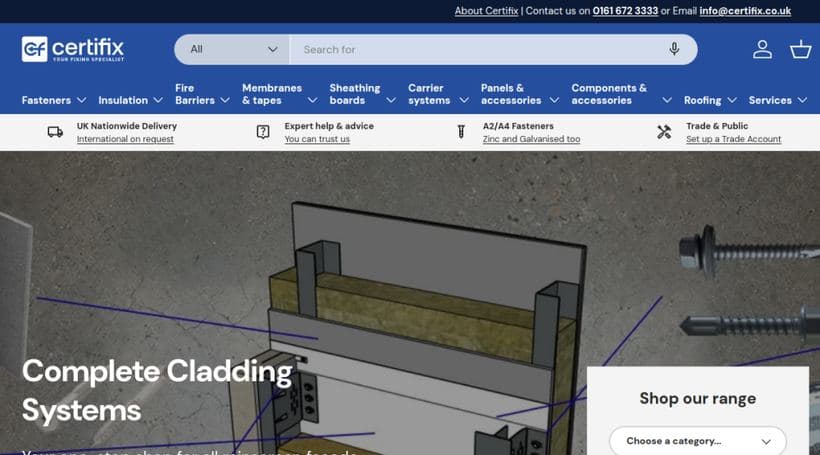This screenshot has width=820, height=455.
Task: Click the trade tools icon
Action: (664, 132)
